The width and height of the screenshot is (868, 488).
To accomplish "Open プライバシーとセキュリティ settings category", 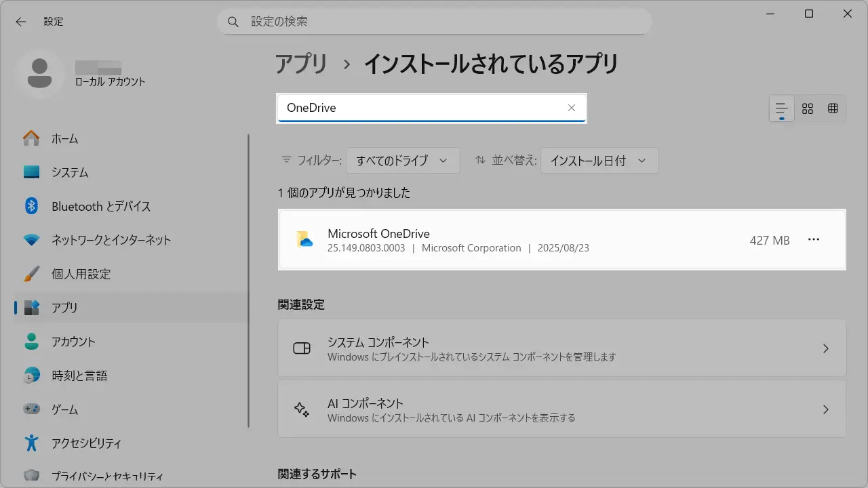I will click(131, 476).
